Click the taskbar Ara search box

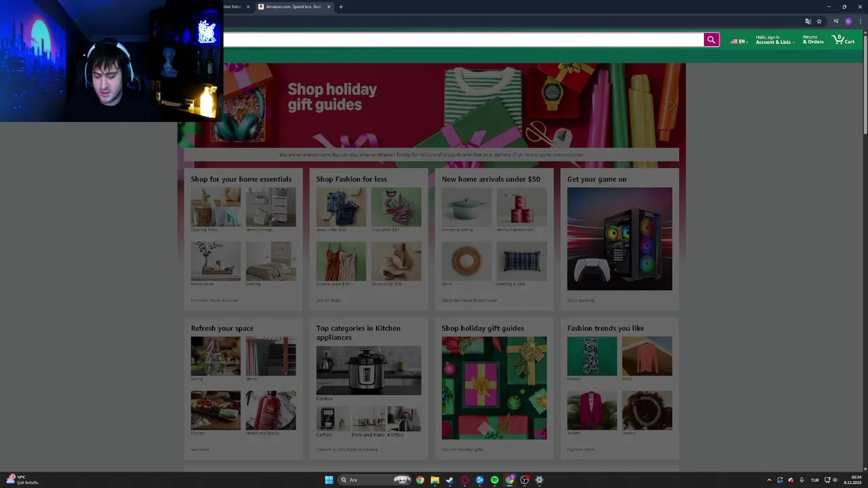(x=375, y=480)
